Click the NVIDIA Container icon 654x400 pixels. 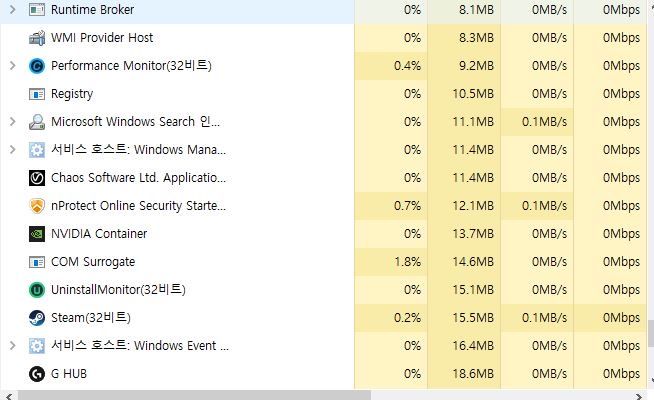coord(37,234)
